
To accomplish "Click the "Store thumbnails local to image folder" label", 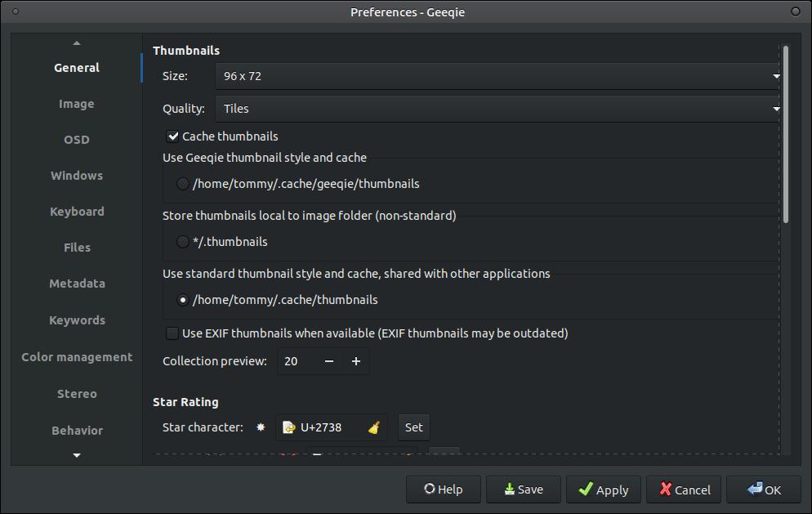I will [x=309, y=216].
